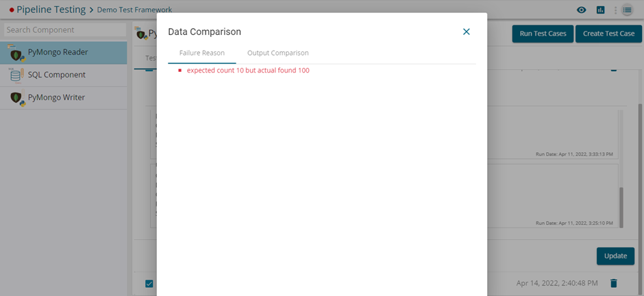Click the PyMongo Writer icon in sidebar

(x=17, y=98)
